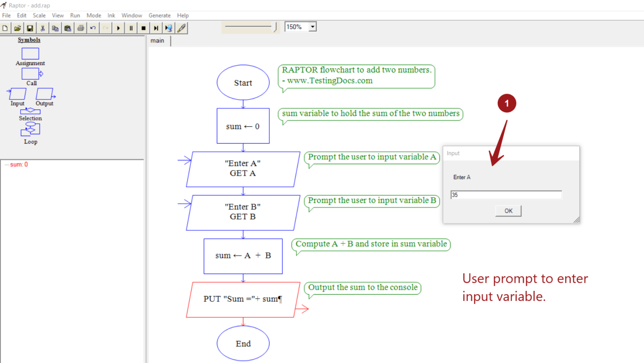
Task: Open the Generate menu
Action: 159,16
